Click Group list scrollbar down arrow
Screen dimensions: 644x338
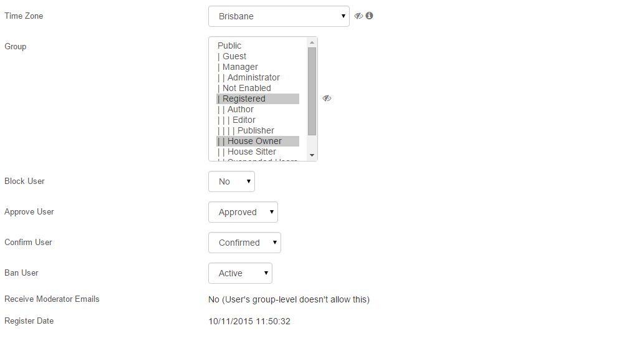(x=312, y=155)
